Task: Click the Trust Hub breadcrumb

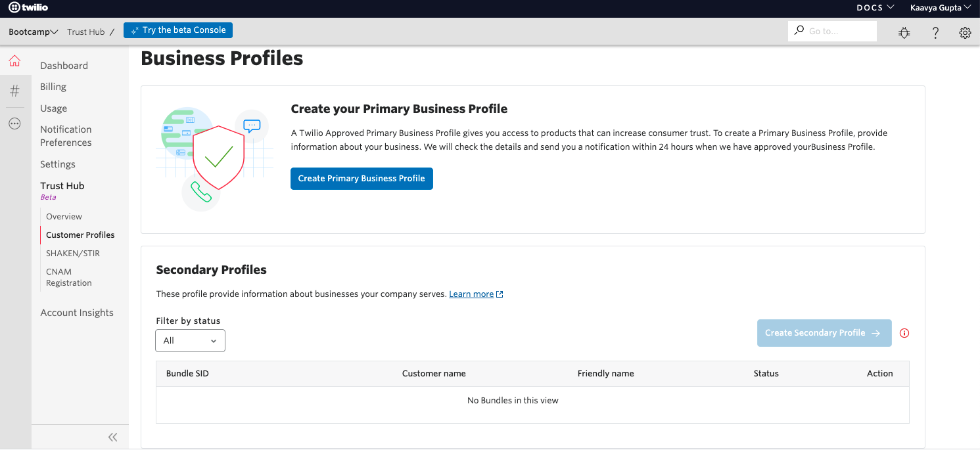Action: point(86,32)
